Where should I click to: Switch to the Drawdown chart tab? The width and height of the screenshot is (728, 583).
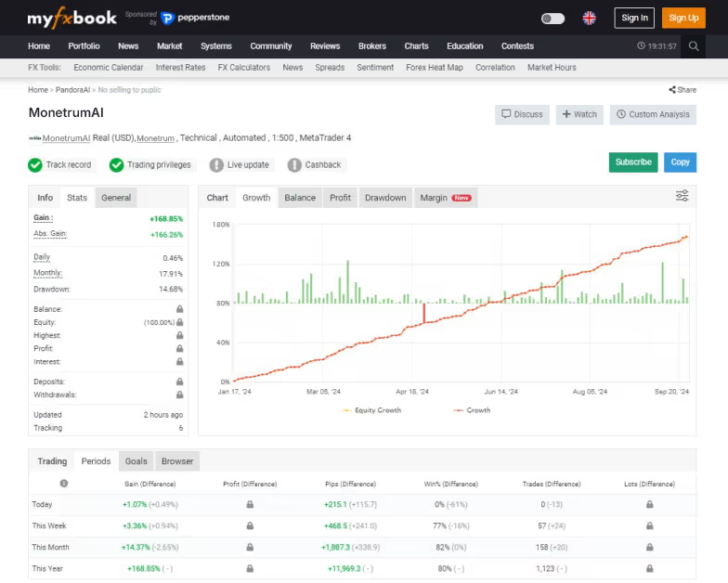(384, 198)
